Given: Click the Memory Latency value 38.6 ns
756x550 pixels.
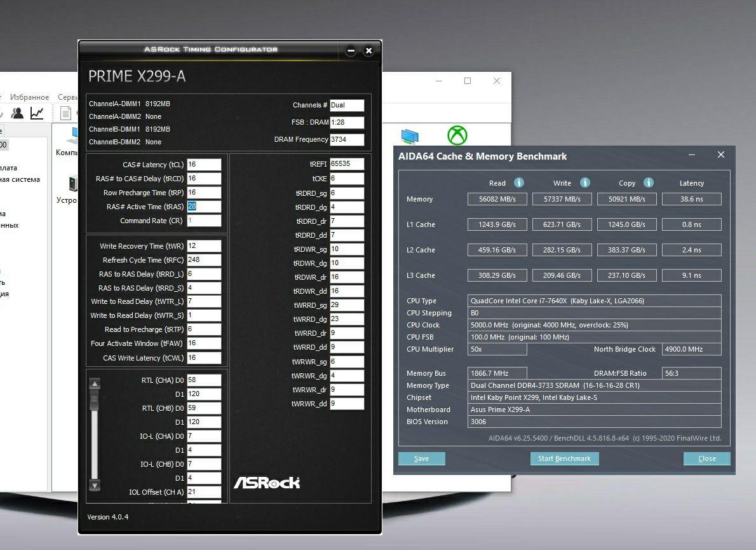Looking at the screenshot, I should click(x=691, y=199).
